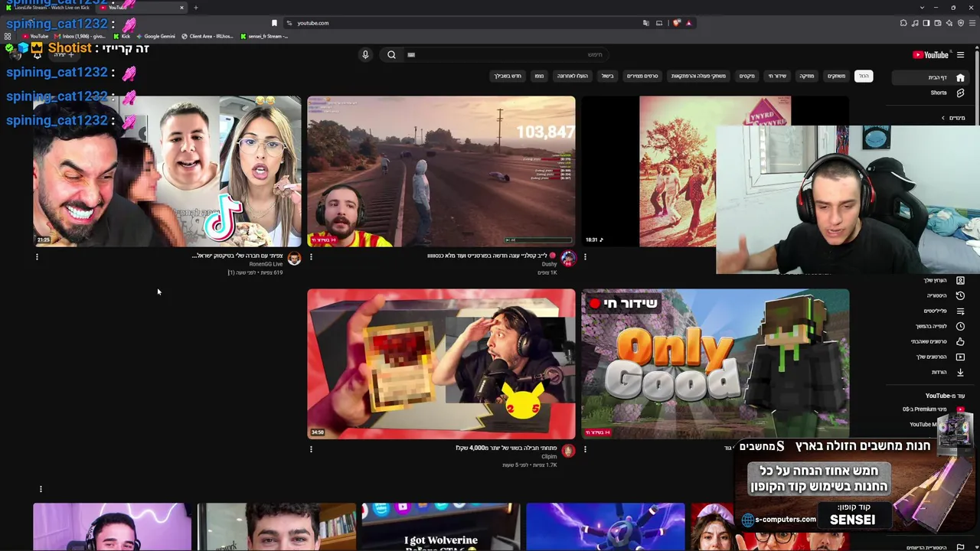The width and height of the screenshot is (980, 551).
Task: Open the sensei_fr Stream bookmark
Action: click(x=264, y=36)
